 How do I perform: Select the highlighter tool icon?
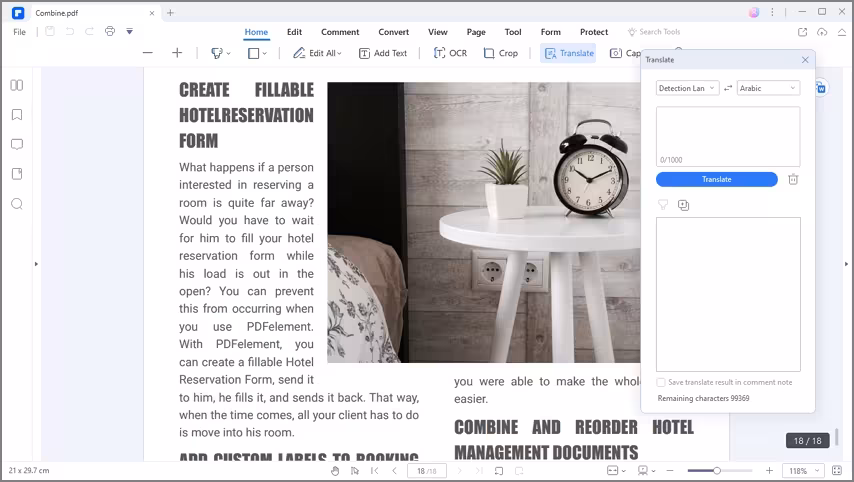click(x=217, y=53)
